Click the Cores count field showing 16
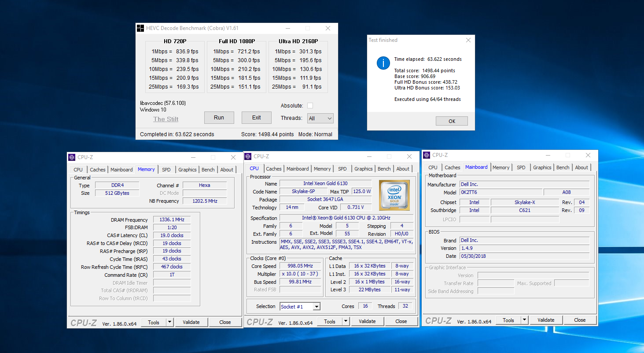This screenshot has width=644, height=353. (365, 306)
